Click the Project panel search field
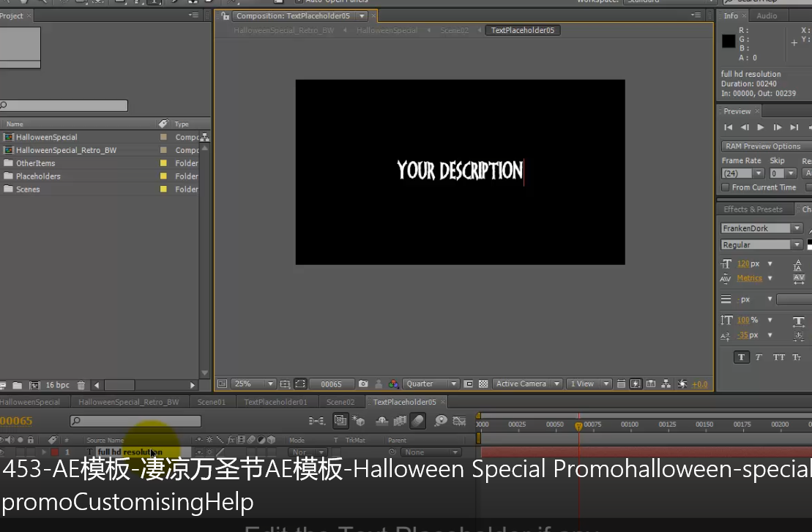This screenshot has height=532, width=812. tap(64, 105)
